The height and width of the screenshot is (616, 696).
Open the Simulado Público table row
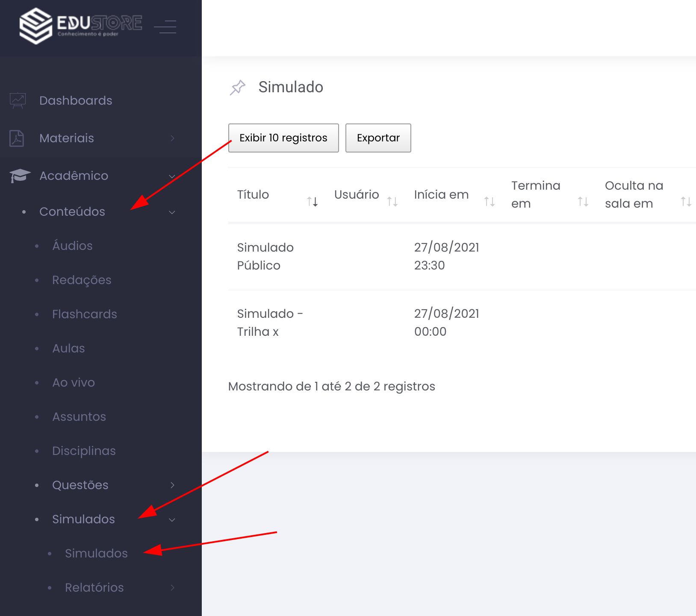tap(265, 256)
